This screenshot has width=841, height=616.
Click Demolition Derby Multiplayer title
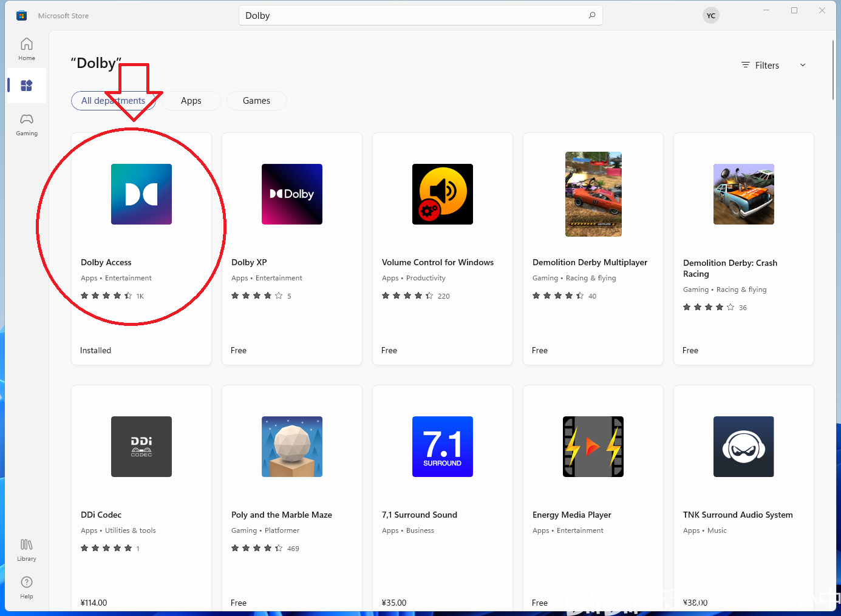coord(590,262)
